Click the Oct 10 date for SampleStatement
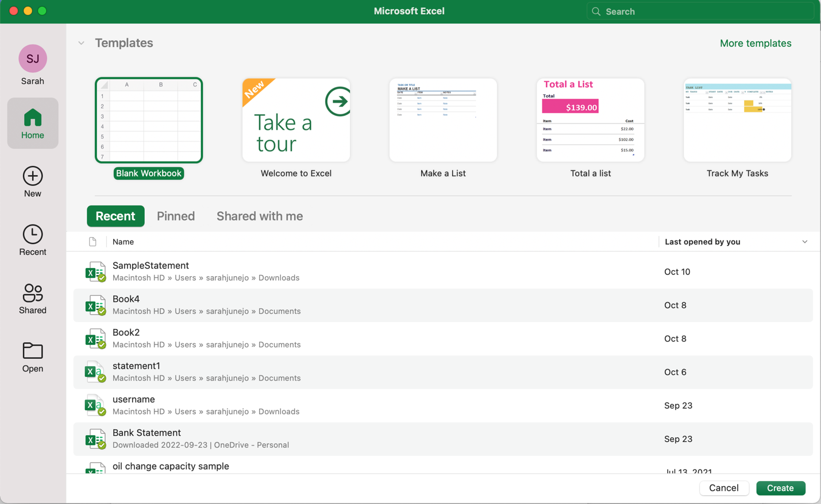This screenshot has height=504, width=821. pos(677,272)
